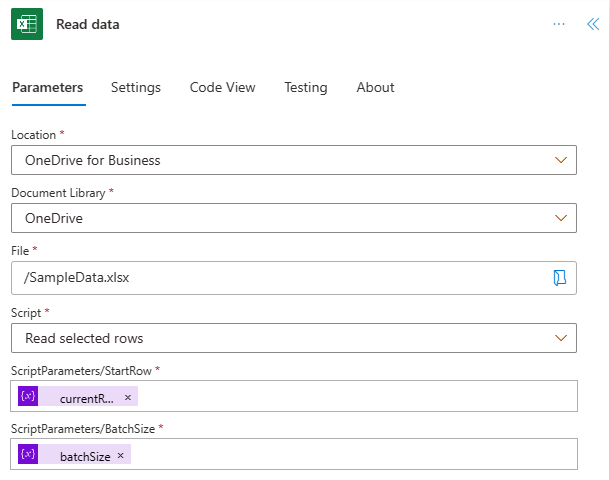Click the batchSize variable expression icon
This screenshot has height=480, width=610.
pyautogui.click(x=28, y=455)
